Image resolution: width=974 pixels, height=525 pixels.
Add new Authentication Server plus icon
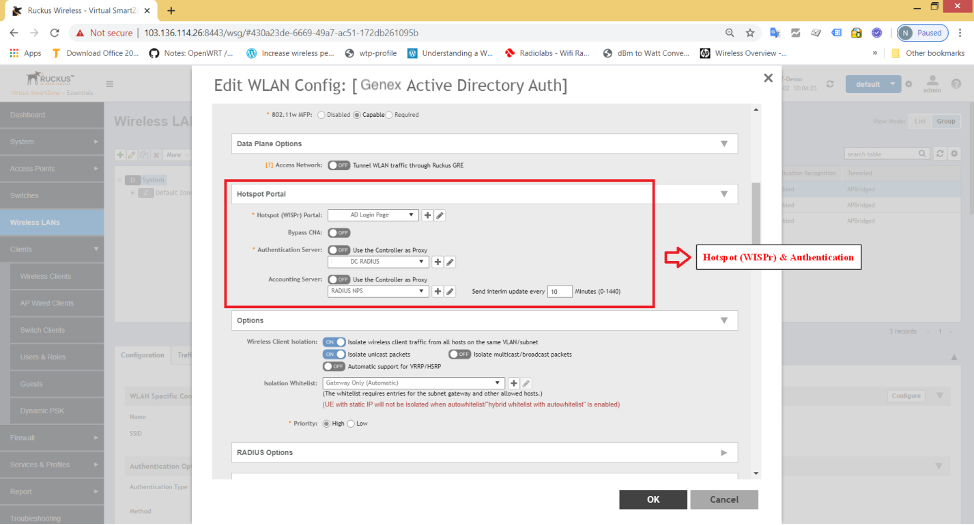[437, 262]
